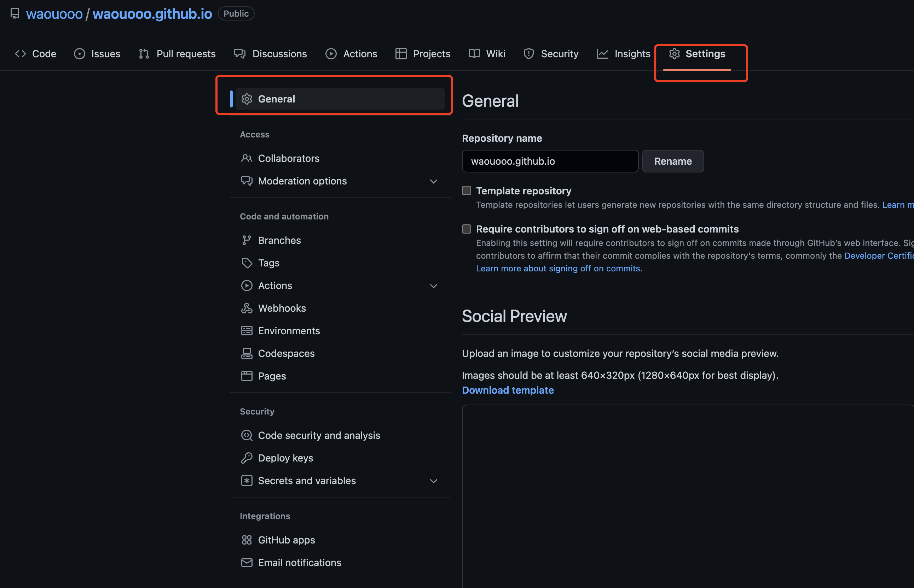Open the Pages settings item
The height and width of the screenshot is (588, 914).
pos(272,376)
